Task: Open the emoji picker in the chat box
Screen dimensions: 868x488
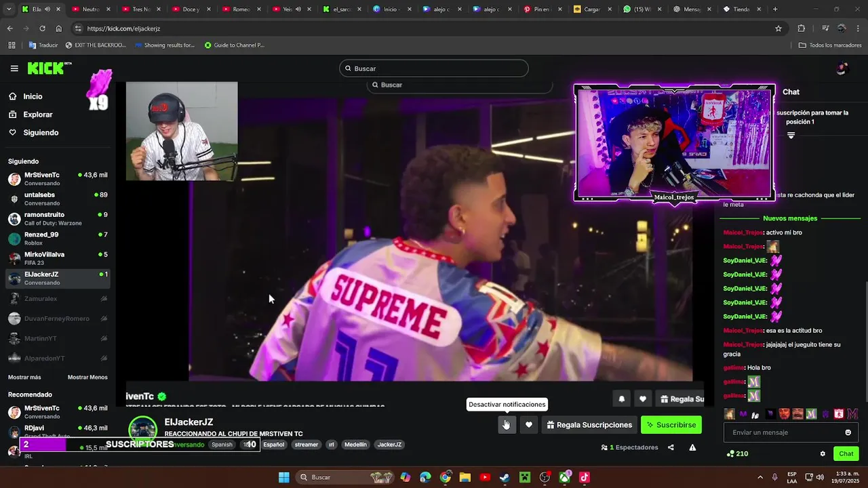Action: (x=848, y=432)
